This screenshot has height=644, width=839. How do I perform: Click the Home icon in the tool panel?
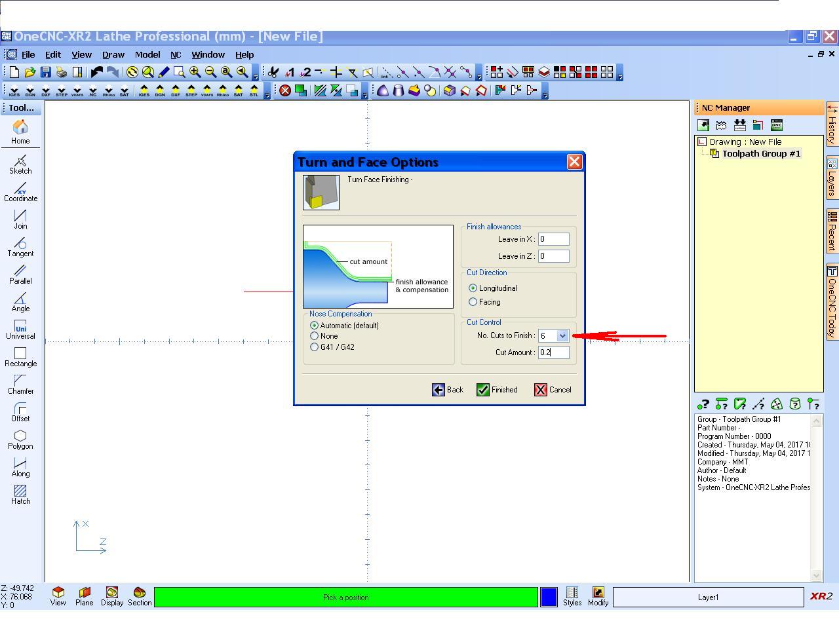point(20,132)
